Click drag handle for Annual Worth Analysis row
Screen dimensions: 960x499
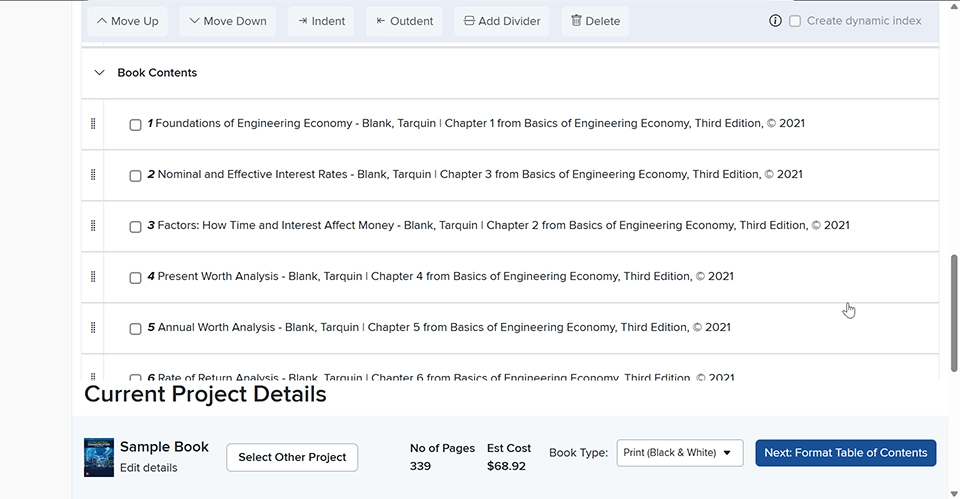93,328
